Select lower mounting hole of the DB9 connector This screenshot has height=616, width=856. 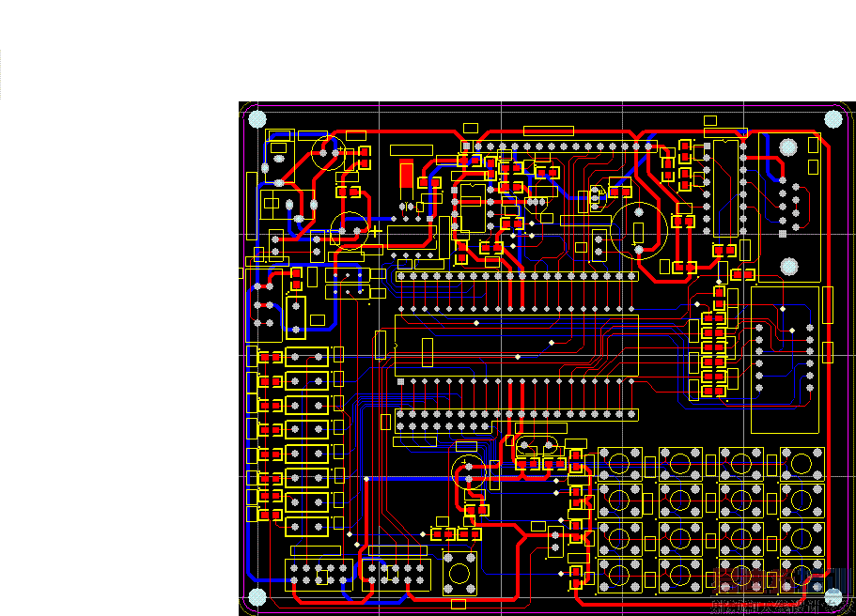[x=789, y=267]
